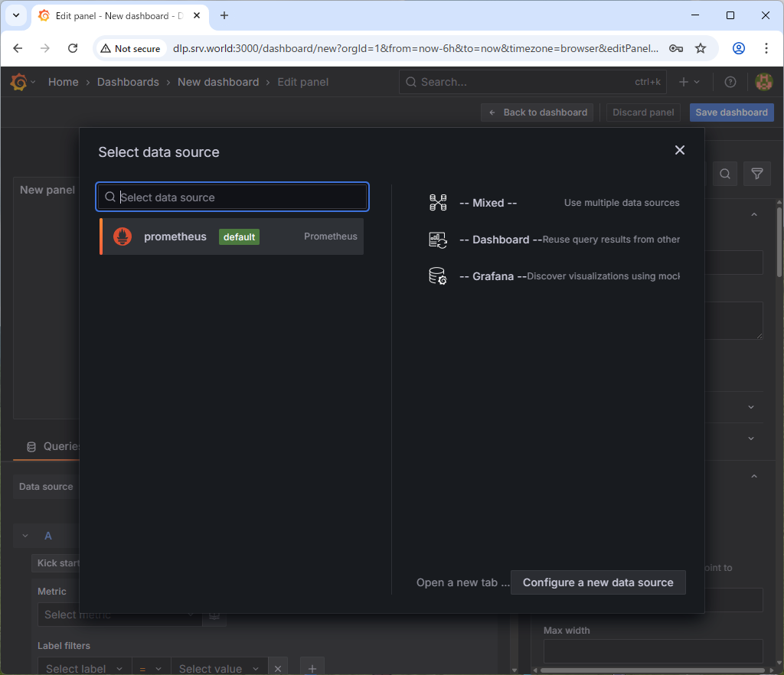Viewport: 784px width, 675px height.
Task: Collapse query A with its chevron
Action: [25, 536]
